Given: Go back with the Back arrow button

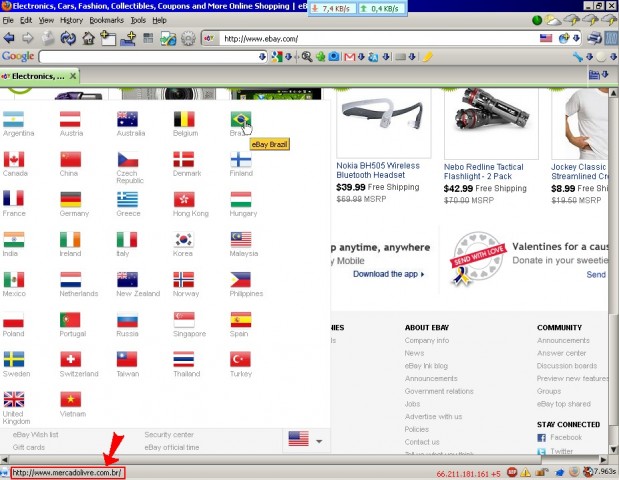Looking at the screenshot, I should click(x=9, y=38).
